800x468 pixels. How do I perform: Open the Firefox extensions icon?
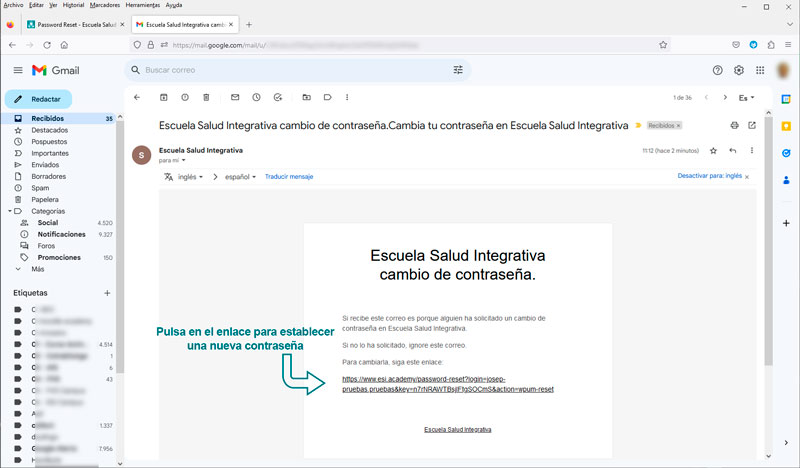click(771, 45)
